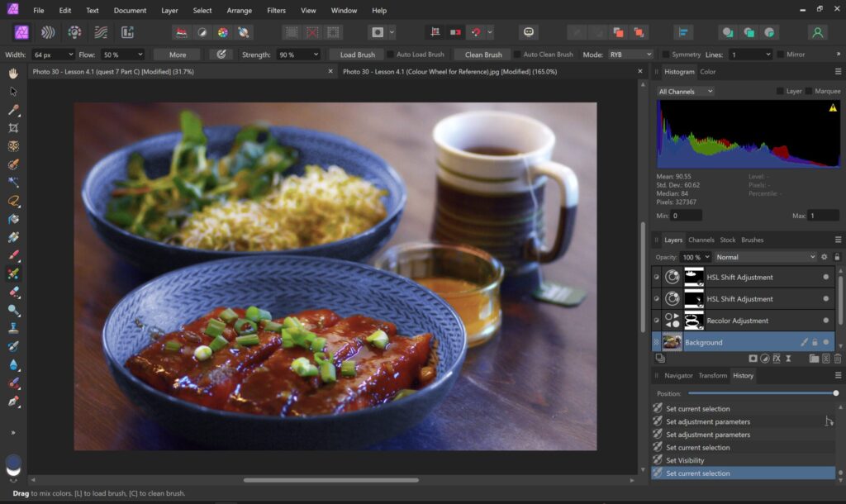This screenshot has height=504, width=846.
Task: Open the Filters menu
Action: (277, 11)
